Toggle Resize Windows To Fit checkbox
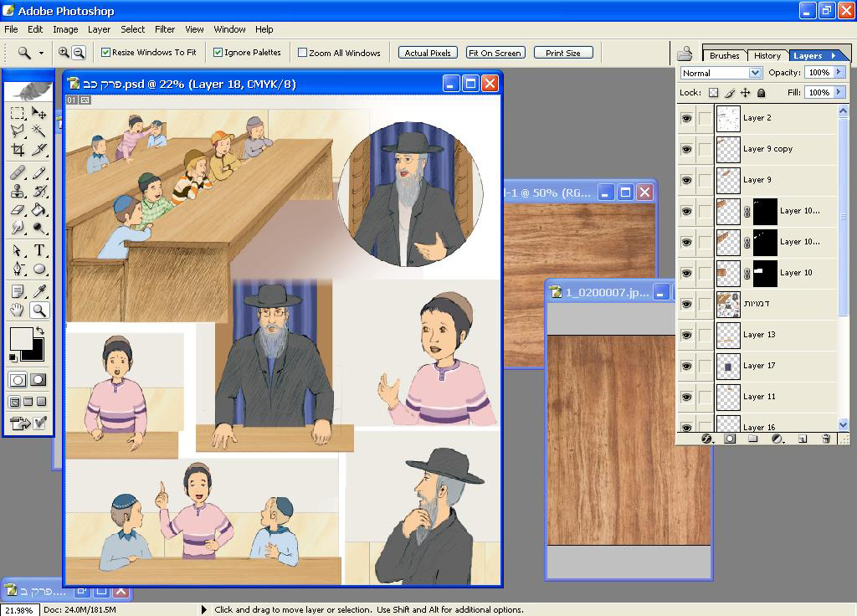Screen dimensions: 857x616 [106, 53]
